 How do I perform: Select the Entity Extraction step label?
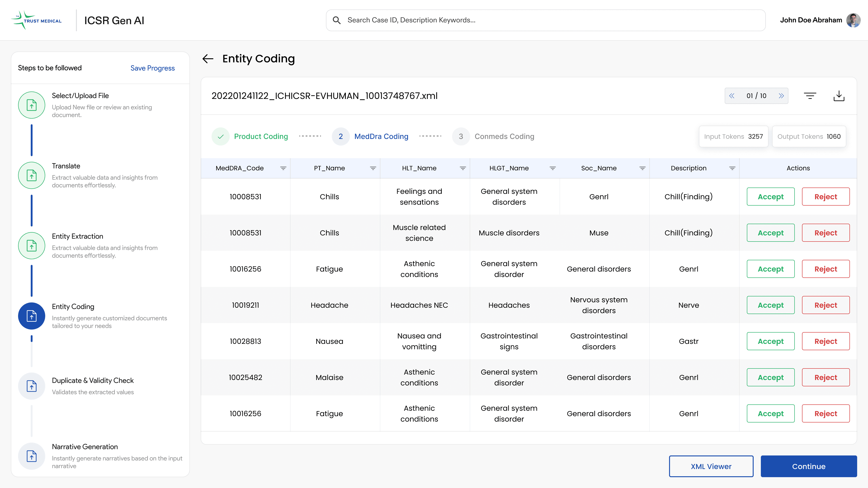tap(78, 236)
